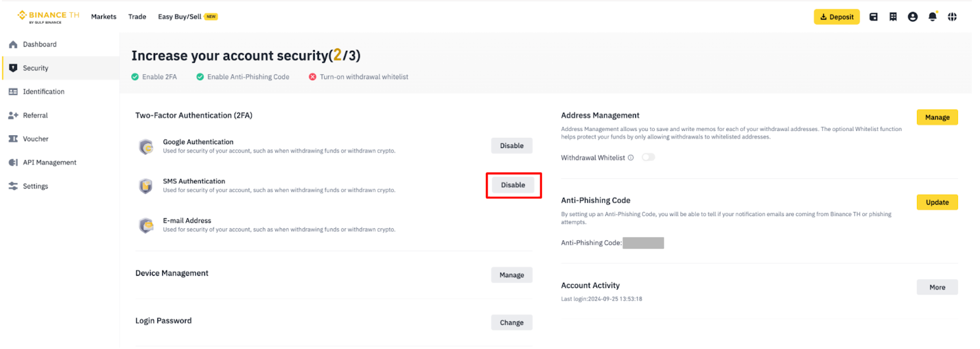Disable SMS Authentication
Image resolution: width=980 pixels, height=349 pixels.
click(513, 185)
